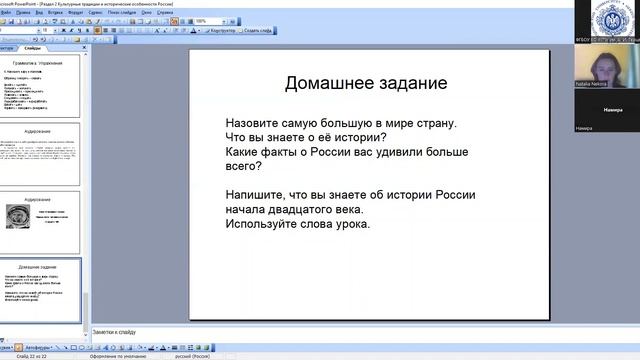Click the Insert Chart icon in the standard toolbar
The width and height of the screenshot is (640, 360).
click(133, 21)
